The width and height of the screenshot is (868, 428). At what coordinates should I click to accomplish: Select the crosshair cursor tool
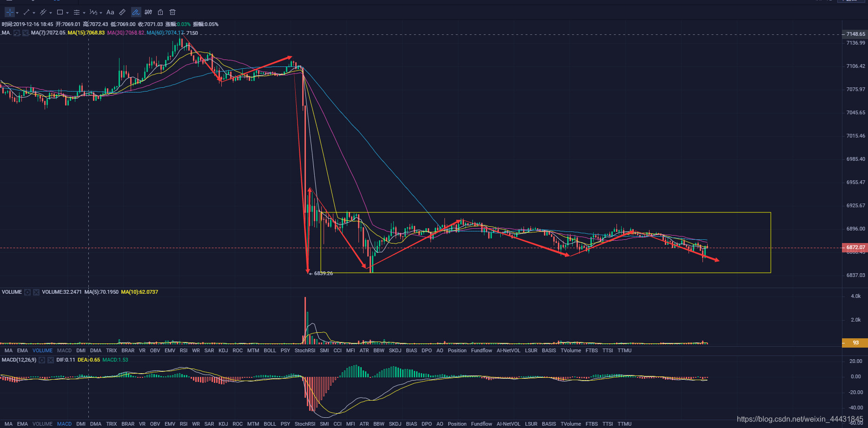[10, 13]
